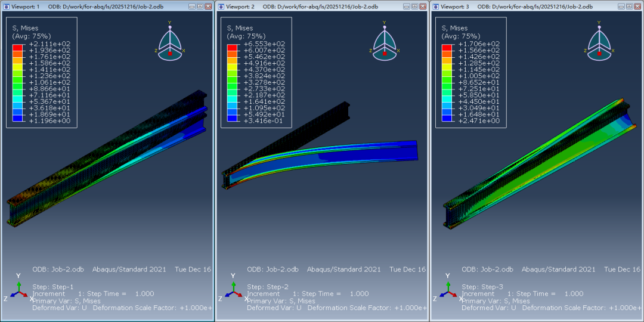Click Deformation Scale Factor text in Viewport 2
This screenshot has height=322, width=644.
pos(367,308)
